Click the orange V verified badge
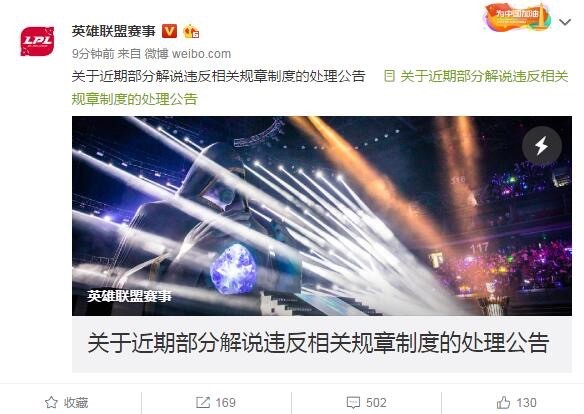Image resolution: width=584 pixels, height=414 pixels. point(169,31)
